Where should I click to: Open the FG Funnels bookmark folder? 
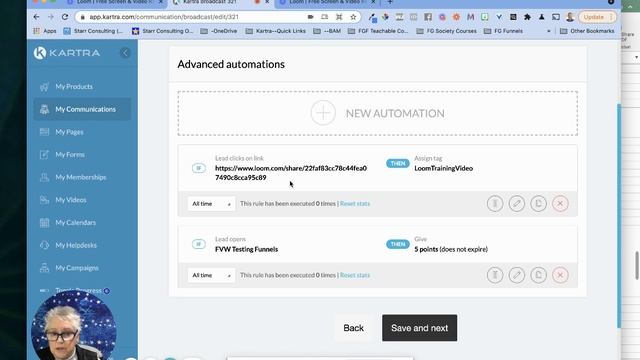point(503,31)
